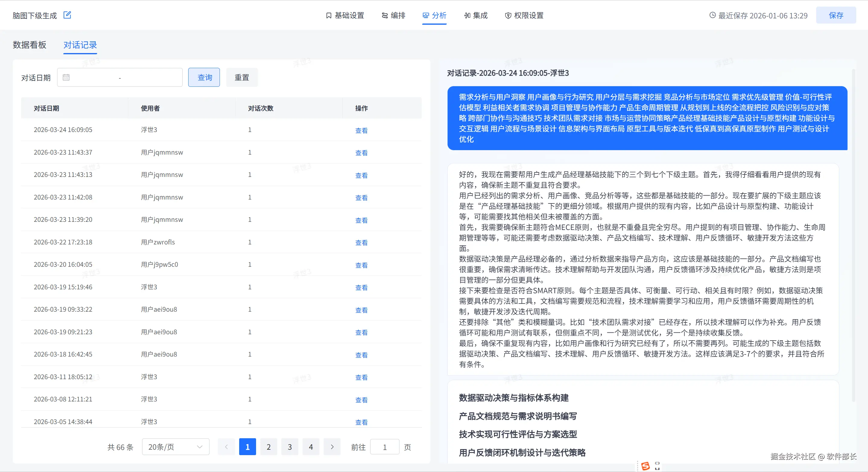This screenshot has width=868, height=472.
Task: Open the 基础设置 tab with bookmark icon
Action: [x=345, y=15]
